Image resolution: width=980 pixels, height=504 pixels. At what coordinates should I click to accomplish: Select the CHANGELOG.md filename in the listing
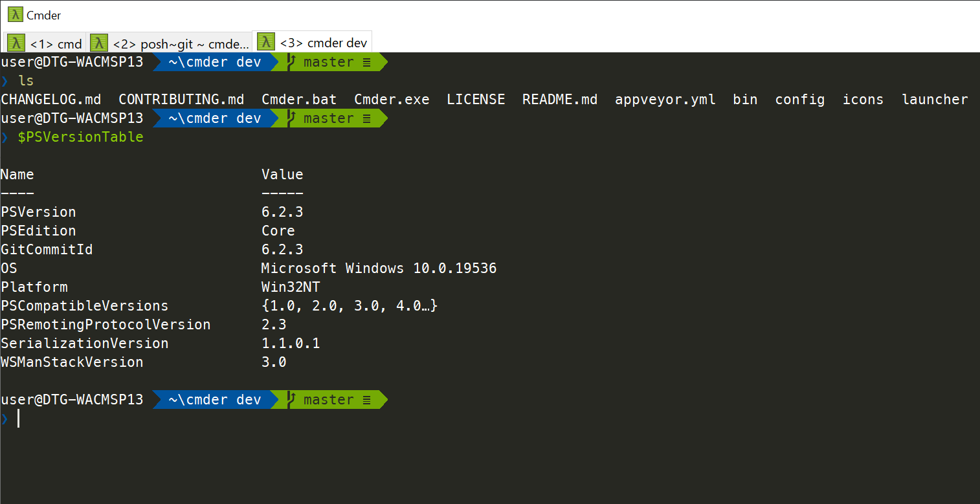pos(50,99)
